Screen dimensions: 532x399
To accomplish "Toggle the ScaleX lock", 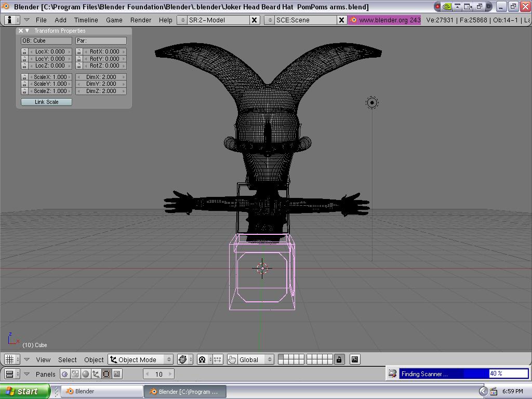I will click(24, 77).
